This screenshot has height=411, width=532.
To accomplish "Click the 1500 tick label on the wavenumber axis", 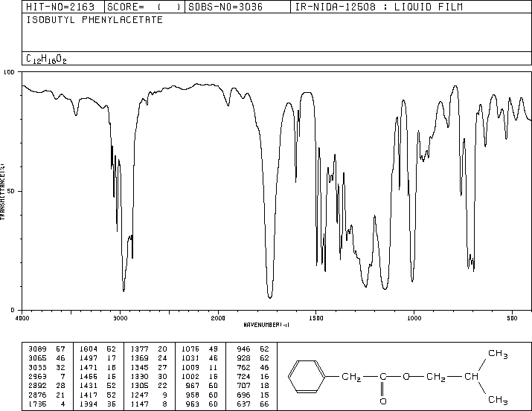I will pyautogui.click(x=316, y=318).
